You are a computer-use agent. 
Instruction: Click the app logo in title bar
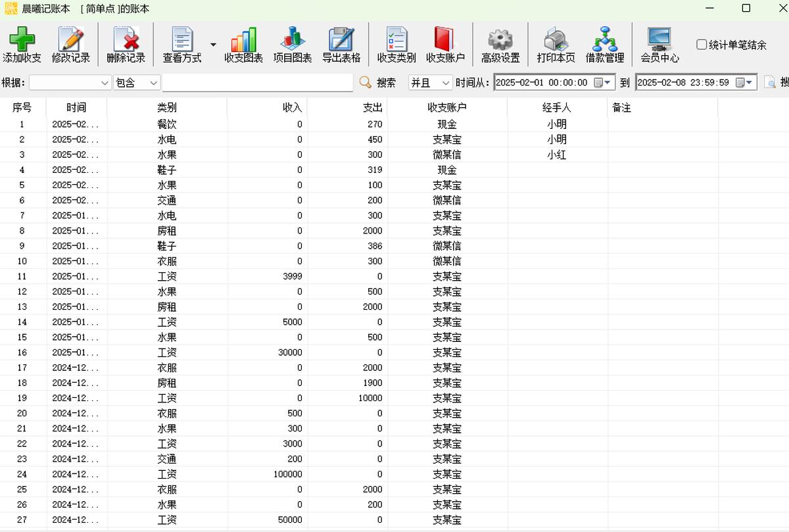(x=11, y=9)
